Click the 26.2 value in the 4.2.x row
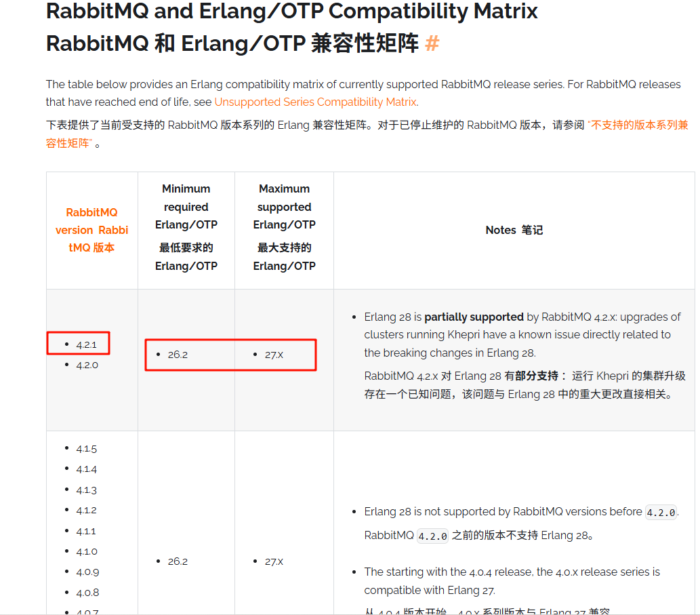Image resolution: width=700 pixels, height=615 pixels. coord(178,355)
